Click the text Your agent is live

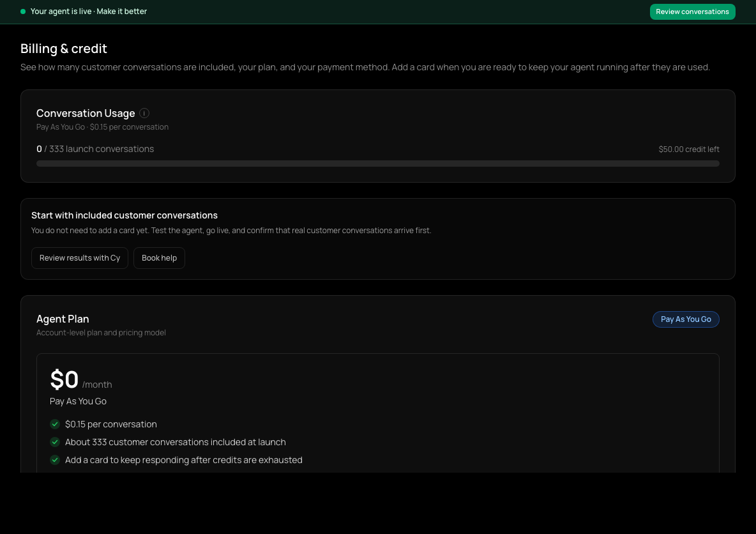tap(61, 11)
